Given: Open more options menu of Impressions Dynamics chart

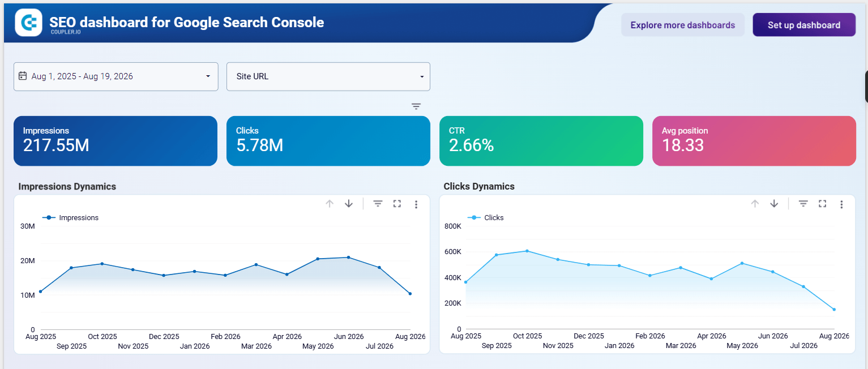Looking at the screenshot, I should 416,204.
